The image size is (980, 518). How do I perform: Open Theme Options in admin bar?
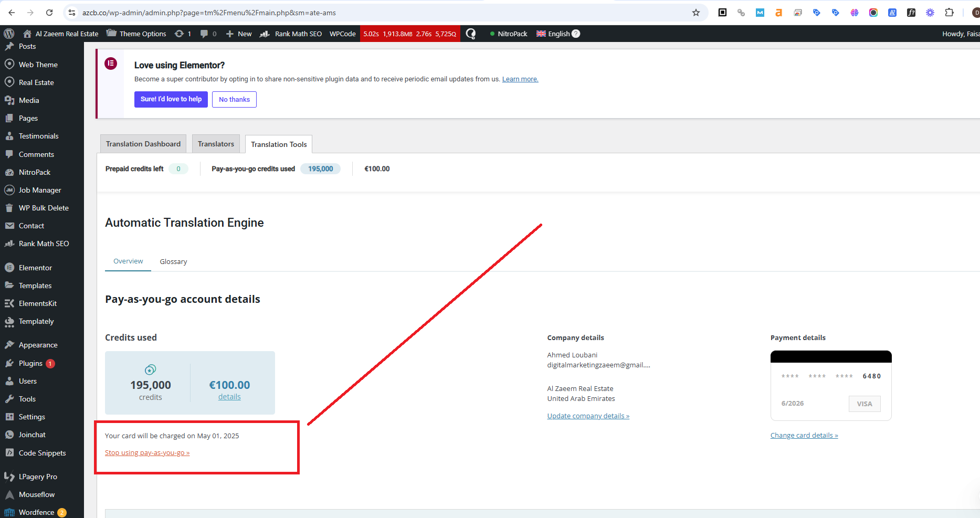click(136, 34)
